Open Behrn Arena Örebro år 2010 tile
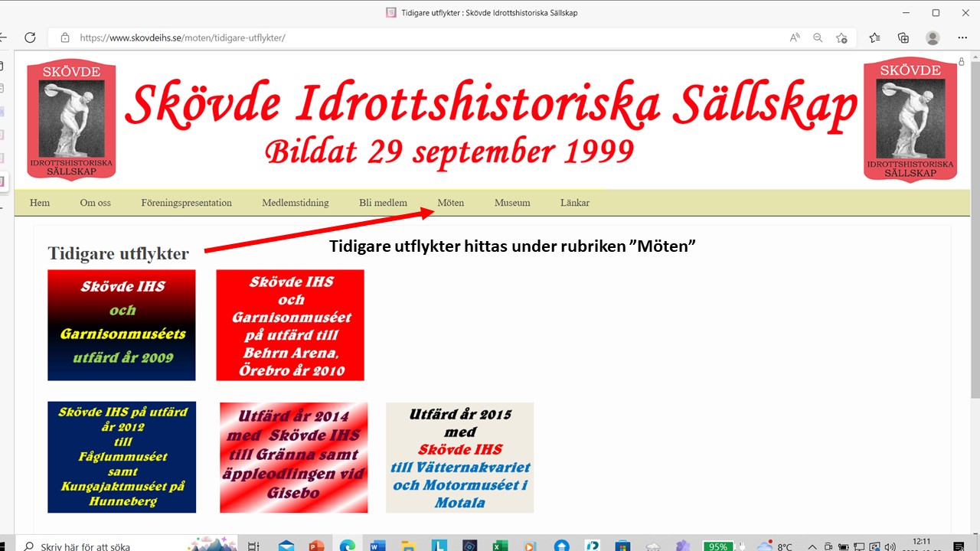Screen dimensions: 980x551 click(x=290, y=325)
